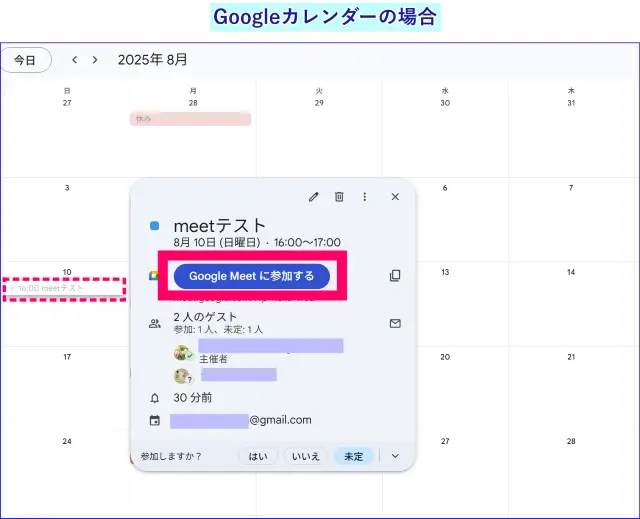
Task: Close the meetテスト event popup
Action: click(x=395, y=197)
